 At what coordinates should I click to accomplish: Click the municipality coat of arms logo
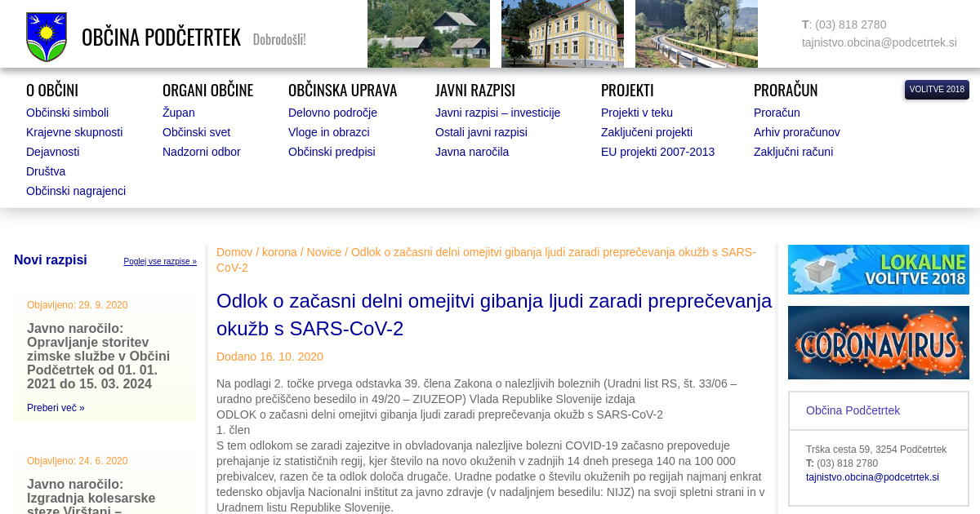(46, 37)
